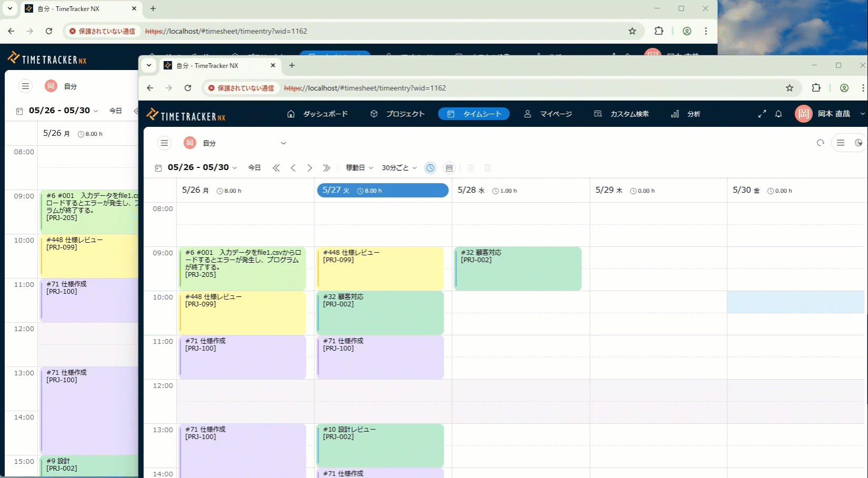Click the refresh icon in the timesheet header
The image size is (868, 478).
820,143
